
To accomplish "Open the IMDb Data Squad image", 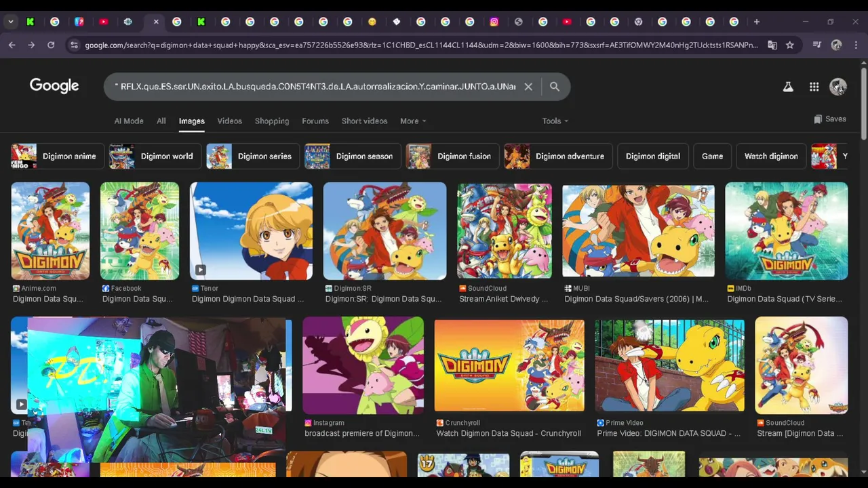I will pyautogui.click(x=786, y=231).
